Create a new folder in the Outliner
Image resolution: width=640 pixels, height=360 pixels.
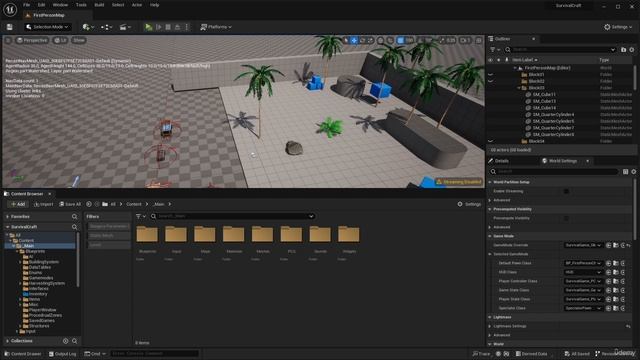(x=623, y=49)
